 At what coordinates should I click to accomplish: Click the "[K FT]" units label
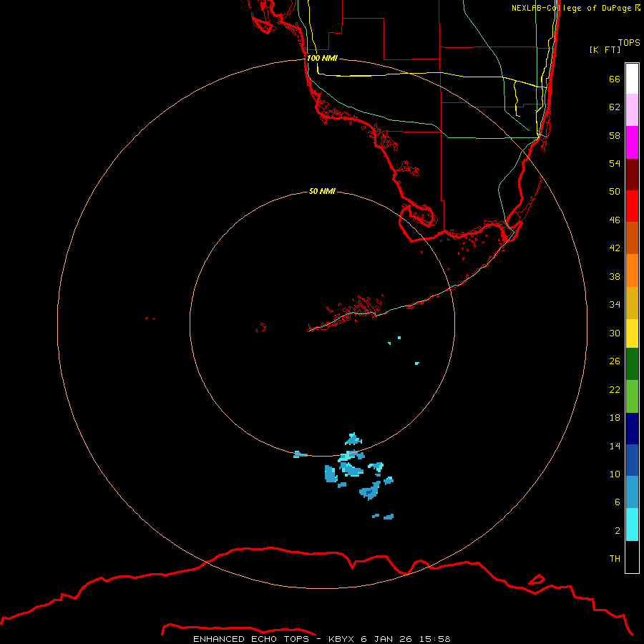tap(605, 49)
